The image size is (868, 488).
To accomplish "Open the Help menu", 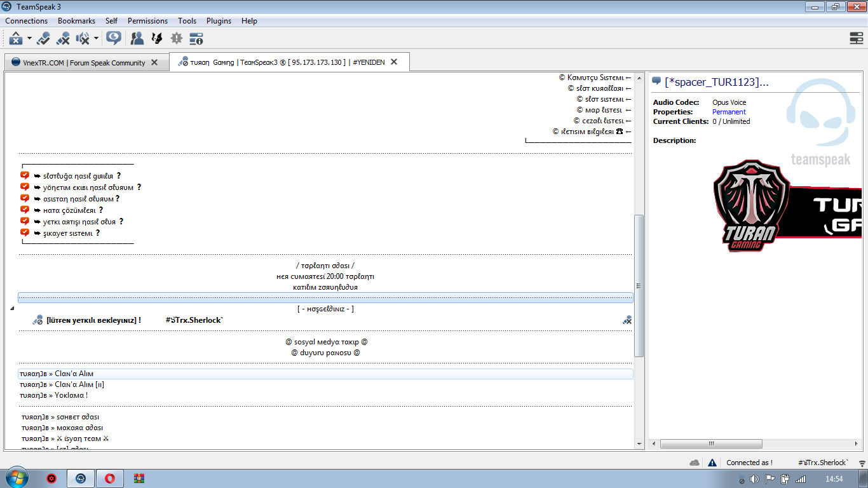I will (250, 21).
